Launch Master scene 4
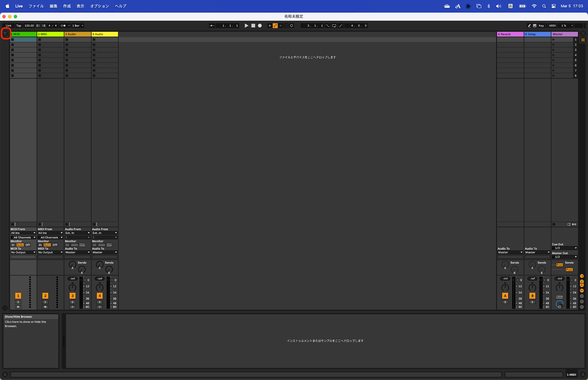588x380 pixels. tap(554, 55)
